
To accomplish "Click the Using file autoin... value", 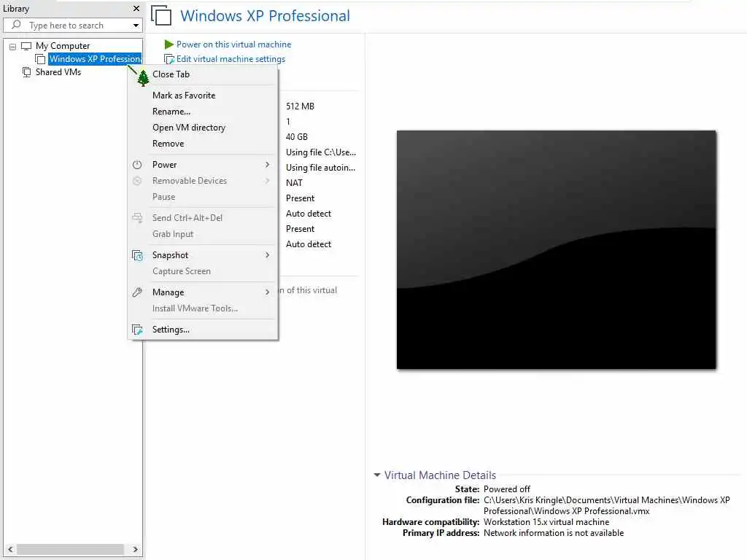I will tap(321, 168).
